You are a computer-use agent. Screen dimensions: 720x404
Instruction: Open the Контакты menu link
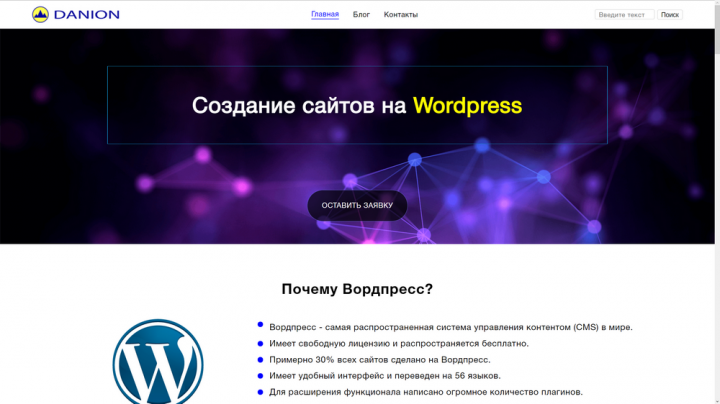click(x=401, y=15)
